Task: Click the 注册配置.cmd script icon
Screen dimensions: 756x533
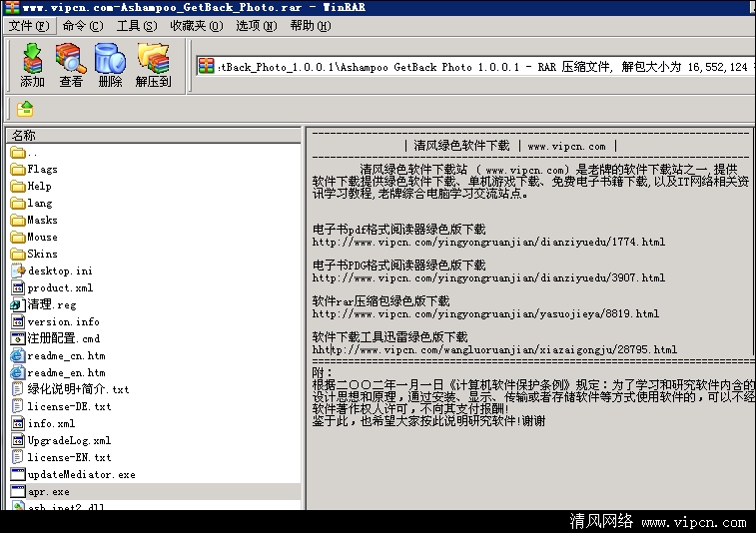Action: pos(17,338)
